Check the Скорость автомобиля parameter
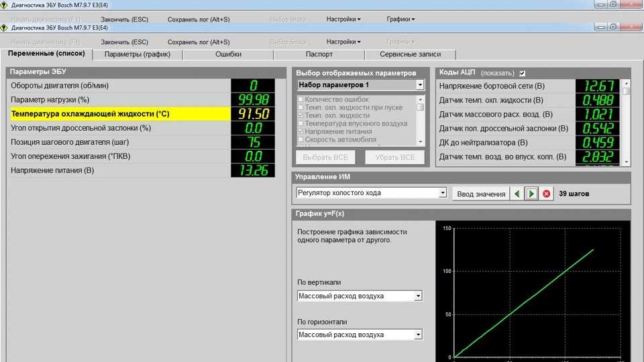 pos(301,139)
